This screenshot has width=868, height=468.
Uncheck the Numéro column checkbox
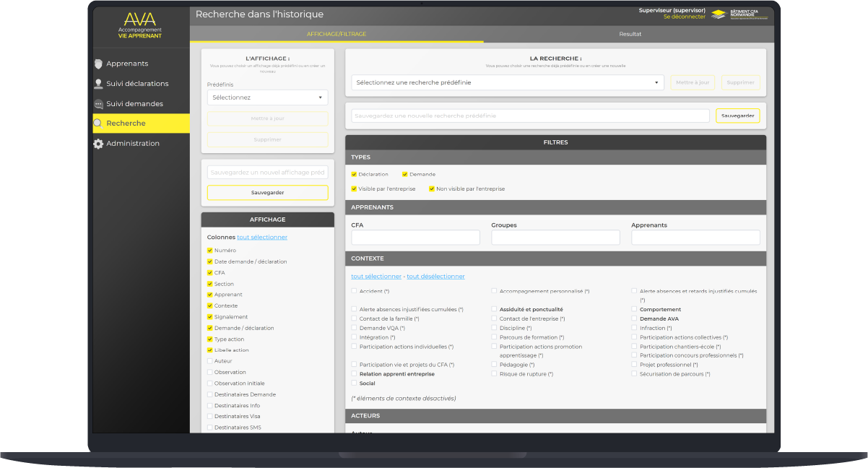coord(209,251)
